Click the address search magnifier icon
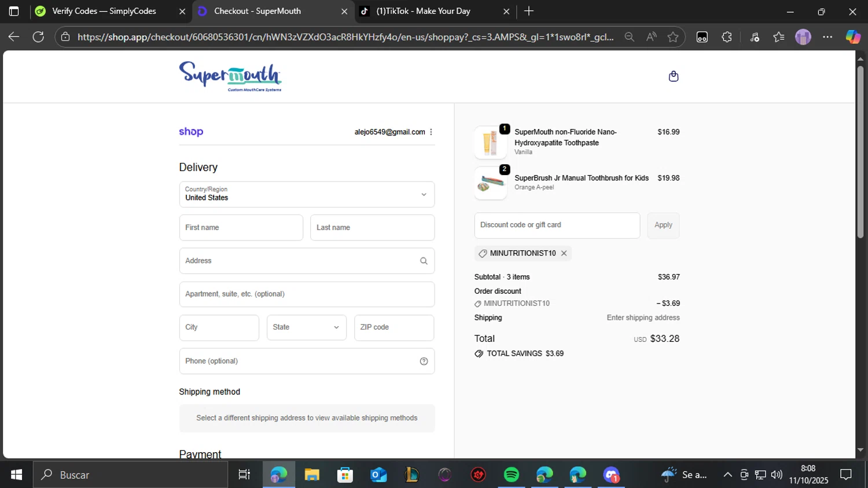Image resolution: width=868 pixels, height=488 pixels. pyautogui.click(x=424, y=261)
